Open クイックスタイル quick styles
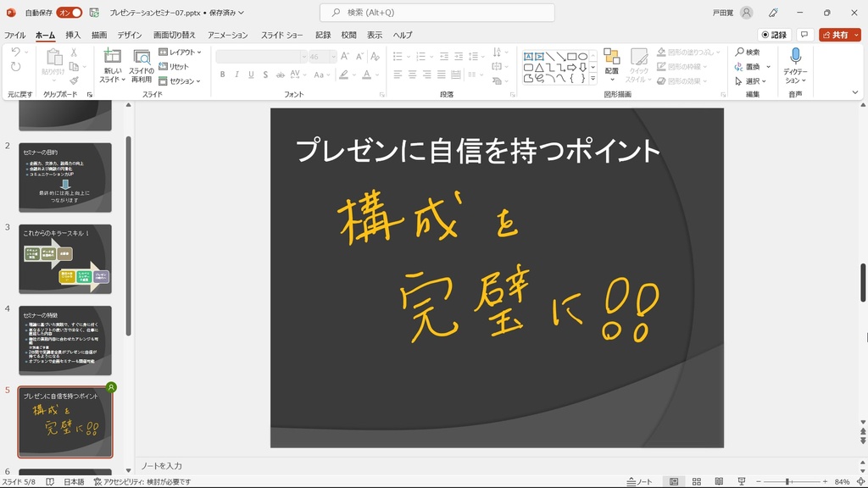 (639, 64)
